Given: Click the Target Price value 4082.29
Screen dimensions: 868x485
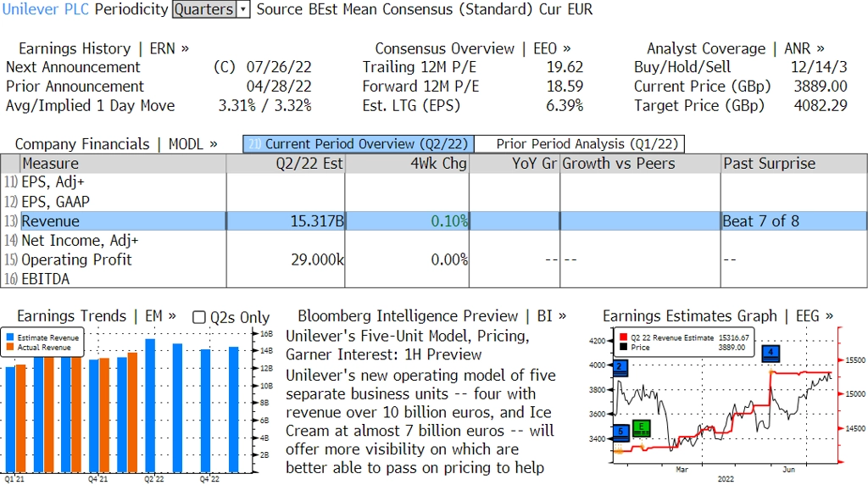Looking at the screenshot, I should pos(821,106).
